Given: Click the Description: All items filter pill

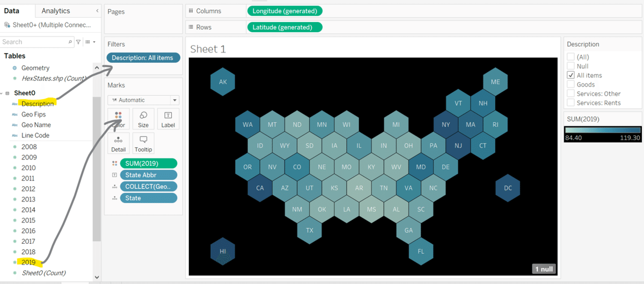Looking at the screenshot, I should (143, 58).
